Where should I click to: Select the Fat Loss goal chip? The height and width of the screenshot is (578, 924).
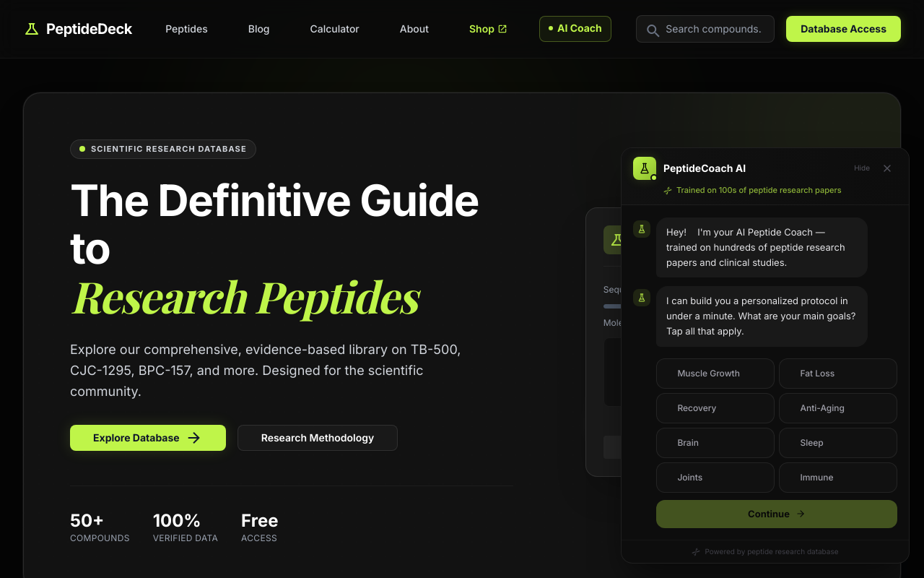(x=837, y=374)
